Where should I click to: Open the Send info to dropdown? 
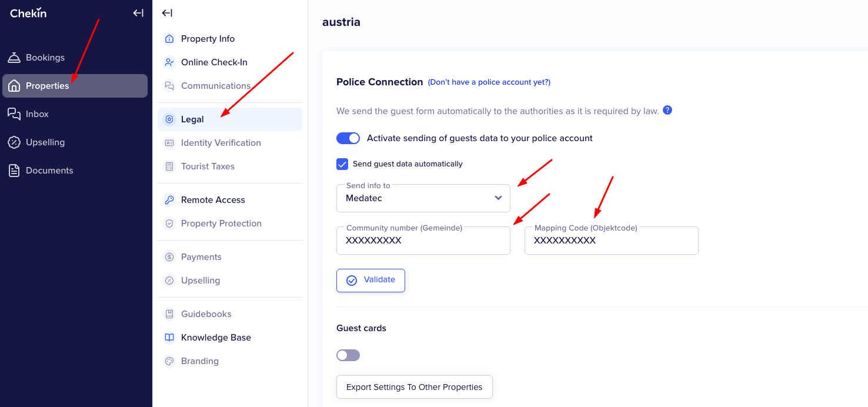[423, 198]
